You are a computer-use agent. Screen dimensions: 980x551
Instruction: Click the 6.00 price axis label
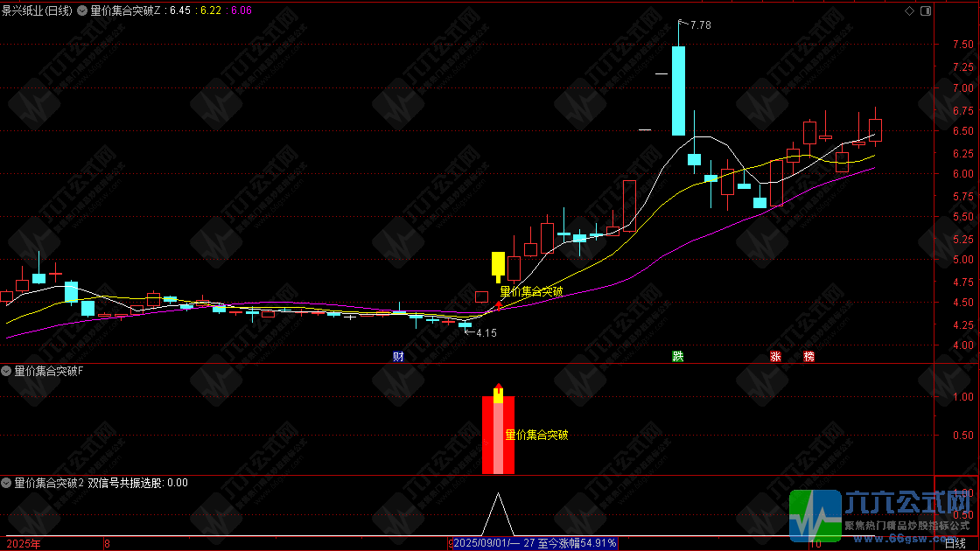click(963, 174)
